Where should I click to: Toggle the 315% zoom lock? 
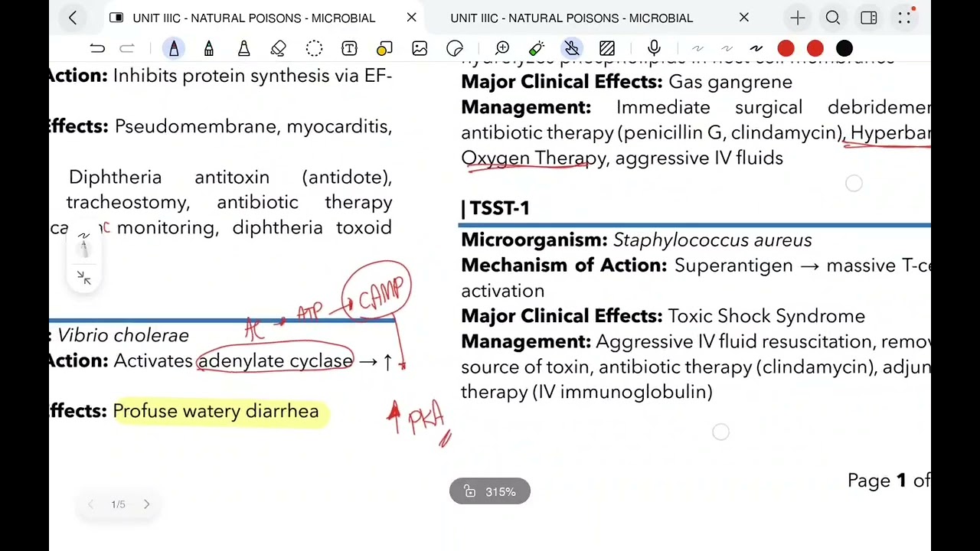[x=470, y=492]
